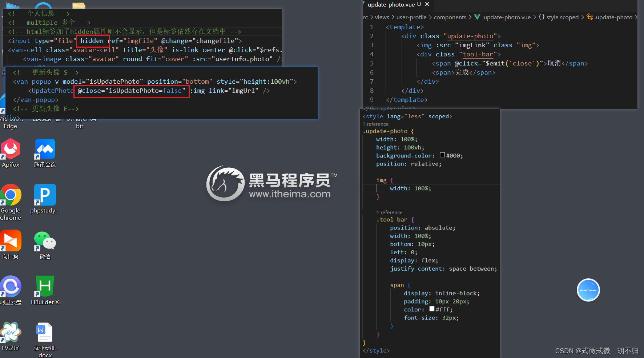
Task: Open the Tencent Meeting (腾讯会议) shortcut
Action: point(45,153)
